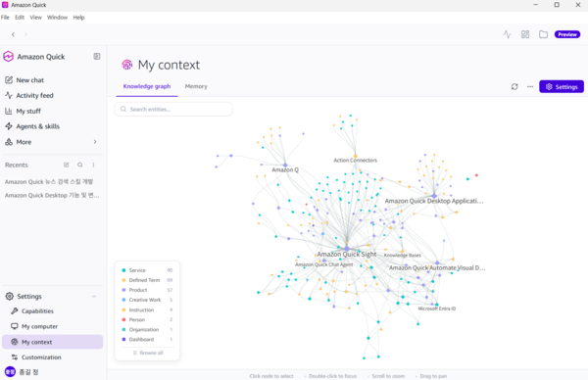Viewport: 588px width, 380px height.
Task: Select Person legend entry
Action: [x=147, y=319]
